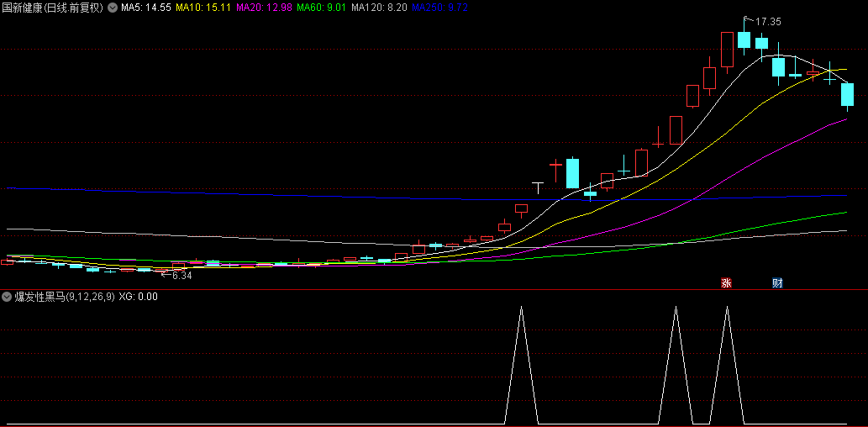This screenshot has height=427, width=868.
Task: Select the MA20: 12.98 label
Action: point(264,8)
